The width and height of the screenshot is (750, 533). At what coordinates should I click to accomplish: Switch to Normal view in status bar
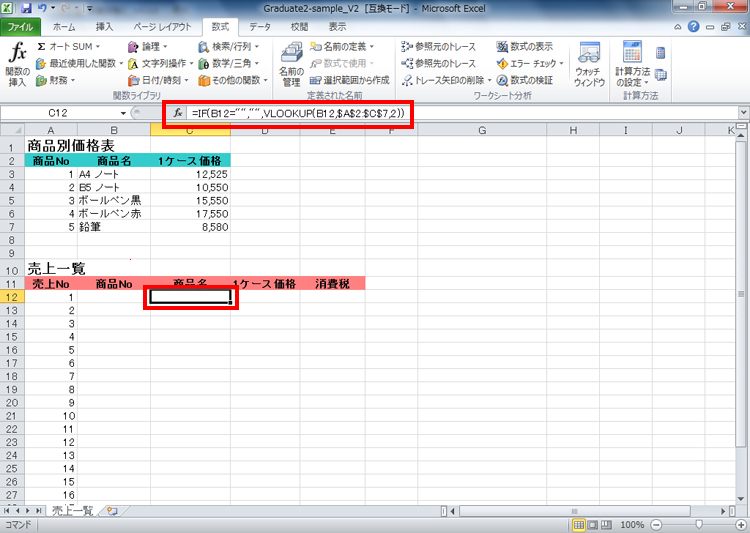coord(579,525)
